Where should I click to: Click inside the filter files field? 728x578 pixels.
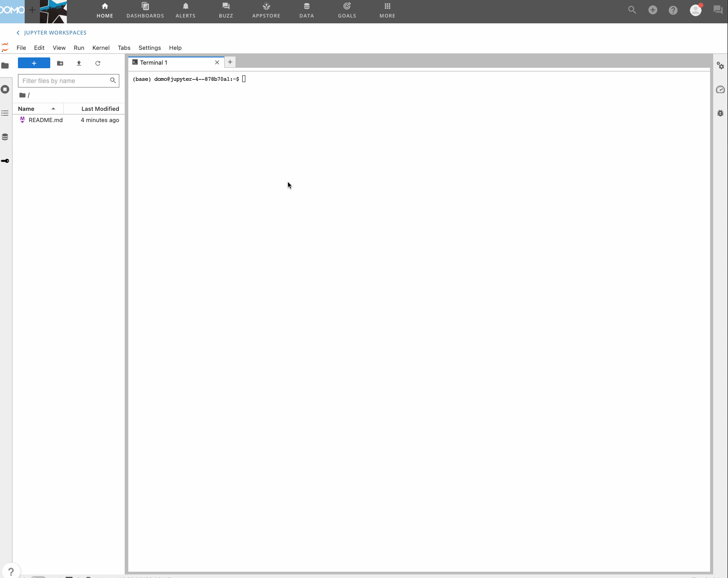pyautogui.click(x=63, y=81)
